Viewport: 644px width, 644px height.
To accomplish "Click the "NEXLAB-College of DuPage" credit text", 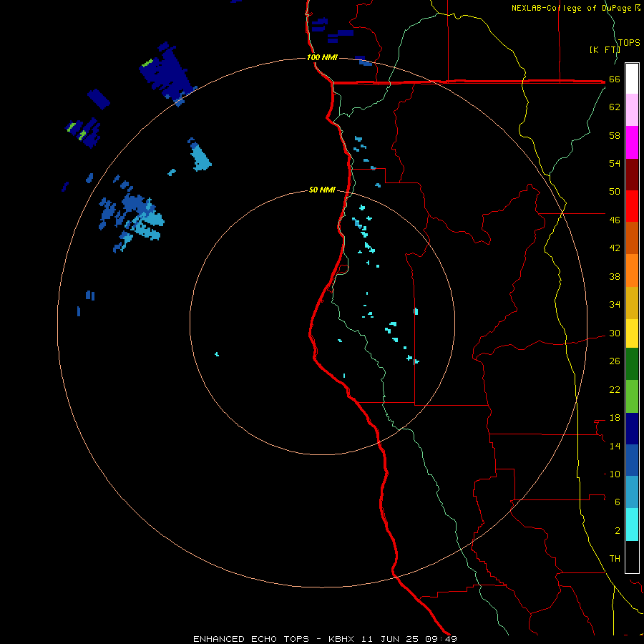I will point(572,8).
